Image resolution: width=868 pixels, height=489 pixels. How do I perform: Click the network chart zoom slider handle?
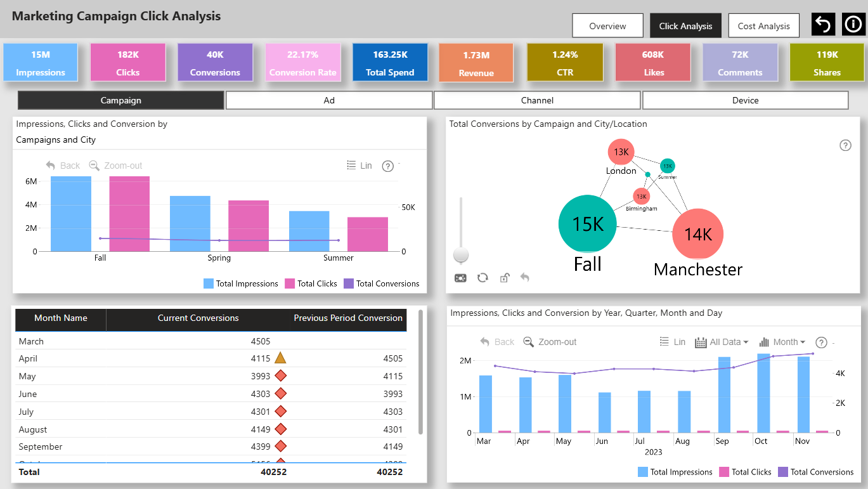(461, 254)
